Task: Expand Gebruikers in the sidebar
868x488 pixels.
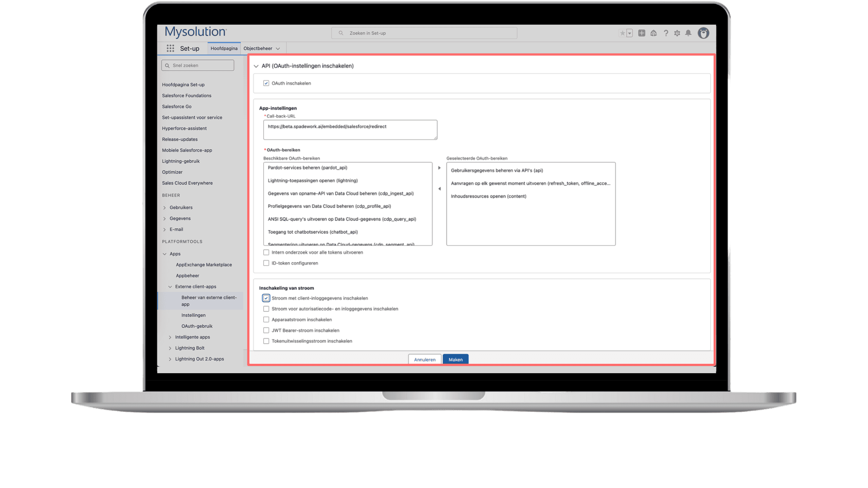Action: (x=164, y=208)
